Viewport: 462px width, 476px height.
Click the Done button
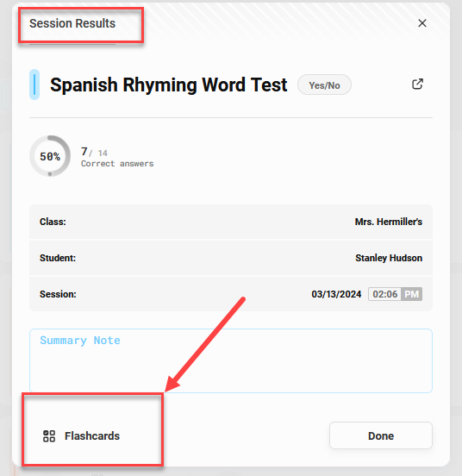point(381,435)
